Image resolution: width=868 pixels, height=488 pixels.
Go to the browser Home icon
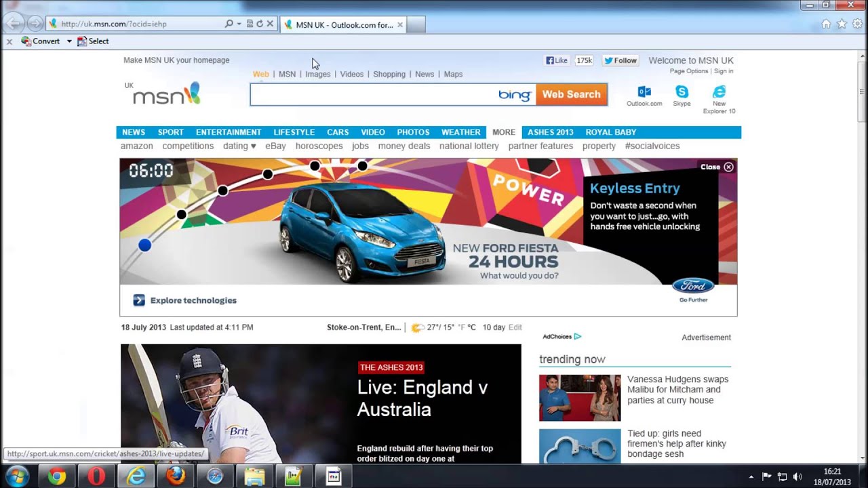click(826, 24)
